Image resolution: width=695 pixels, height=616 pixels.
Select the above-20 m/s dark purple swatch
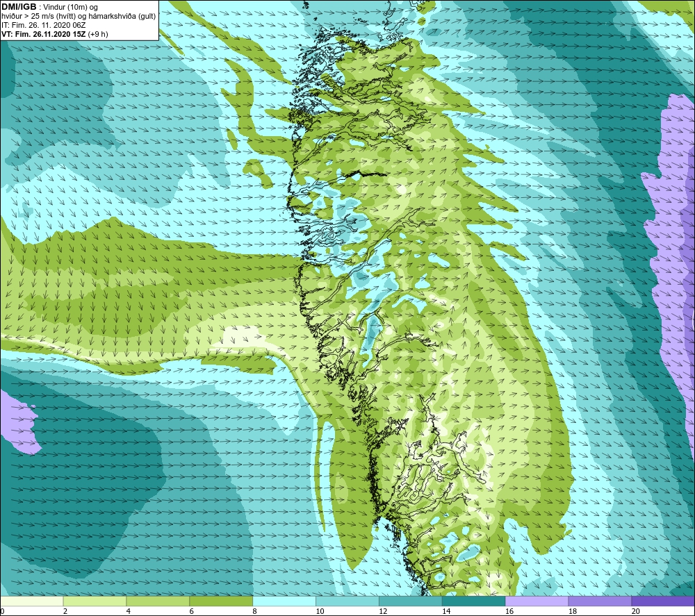(x=663, y=601)
